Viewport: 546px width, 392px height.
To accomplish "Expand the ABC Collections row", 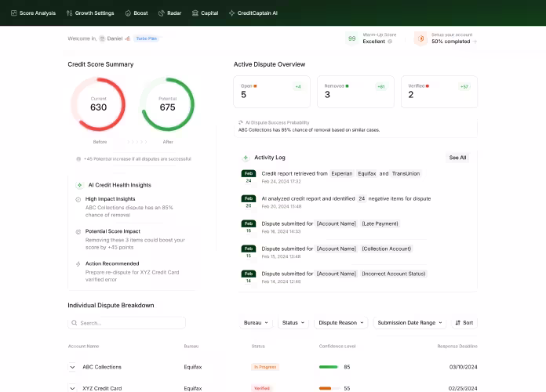I will click(72, 367).
